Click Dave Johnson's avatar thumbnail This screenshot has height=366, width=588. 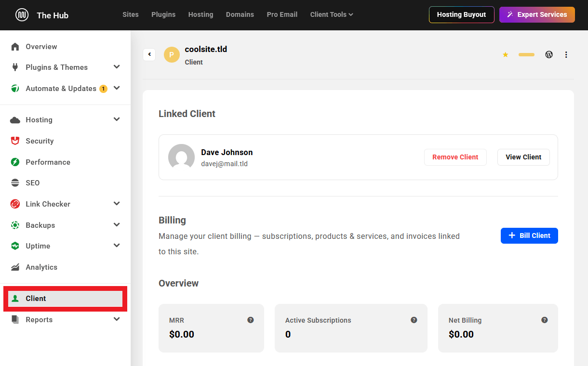[x=181, y=157]
